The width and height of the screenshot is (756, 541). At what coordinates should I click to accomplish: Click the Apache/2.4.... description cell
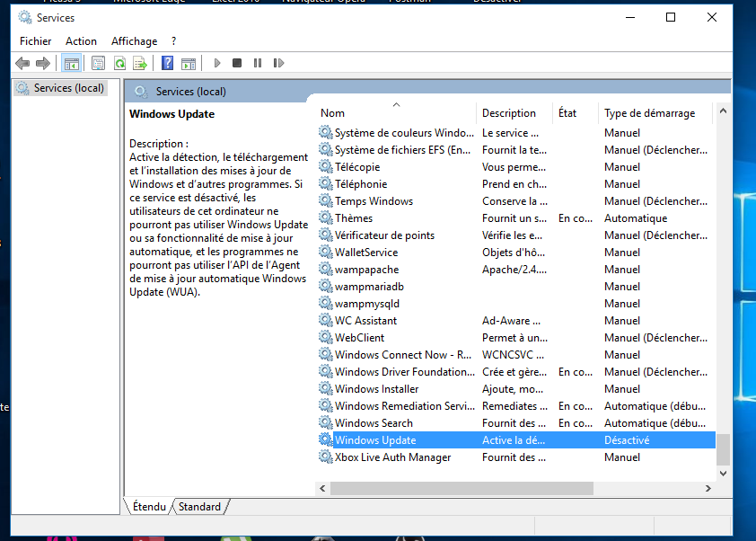[514, 270]
